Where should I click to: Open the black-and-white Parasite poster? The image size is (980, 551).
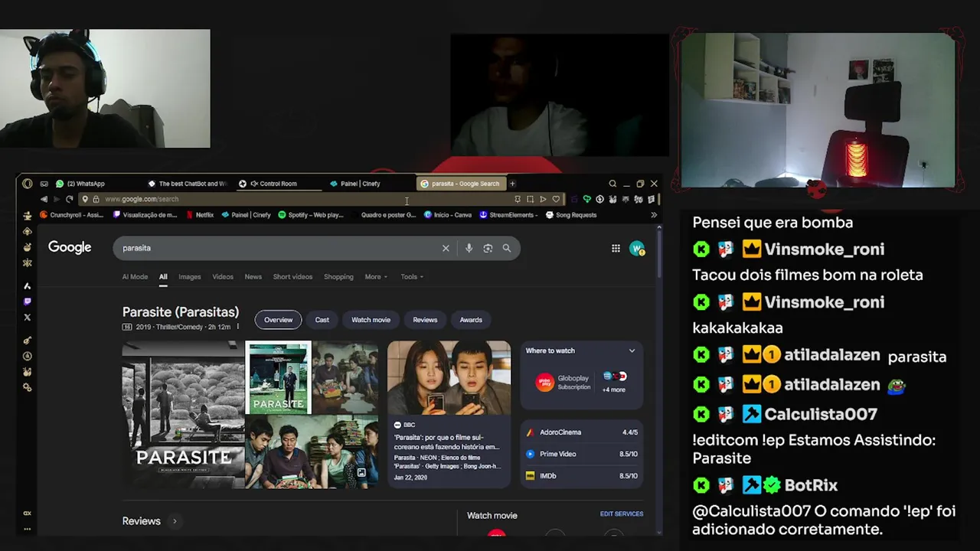(x=183, y=414)
